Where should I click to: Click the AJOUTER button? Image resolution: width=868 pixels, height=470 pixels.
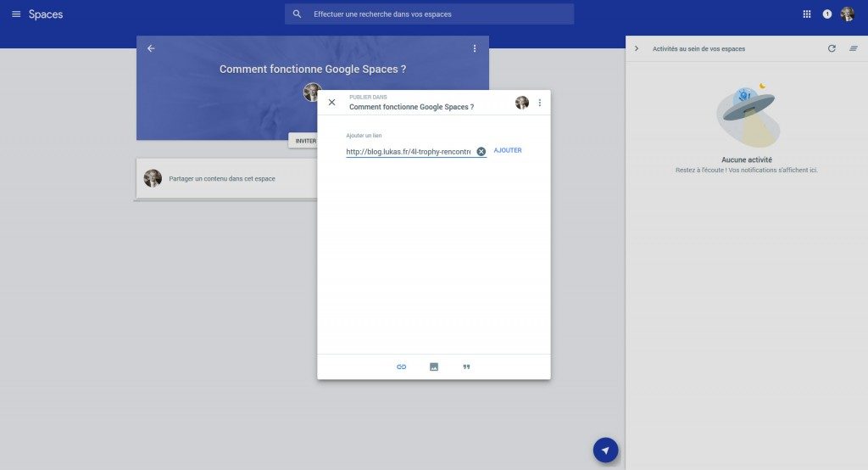click(x=508, y=150)
